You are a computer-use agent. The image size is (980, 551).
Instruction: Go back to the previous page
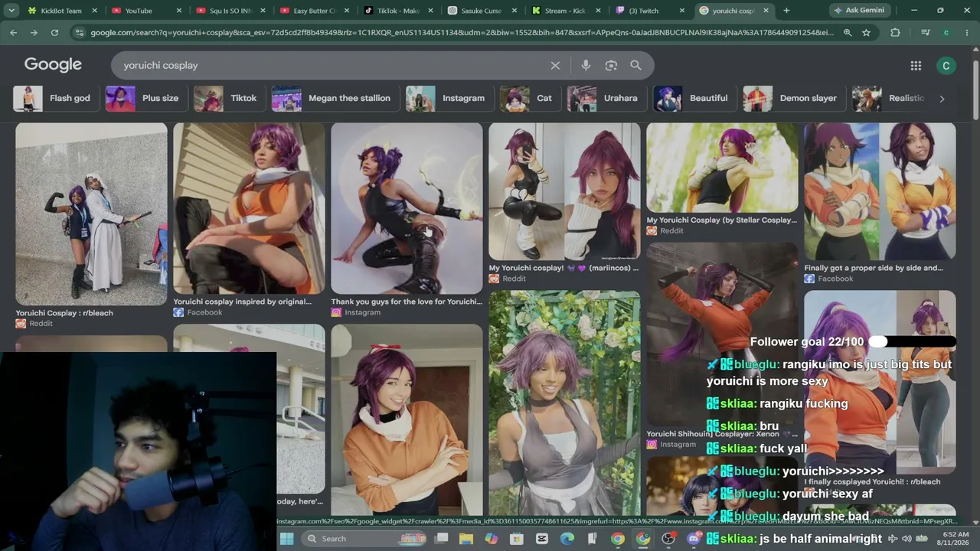14,33
